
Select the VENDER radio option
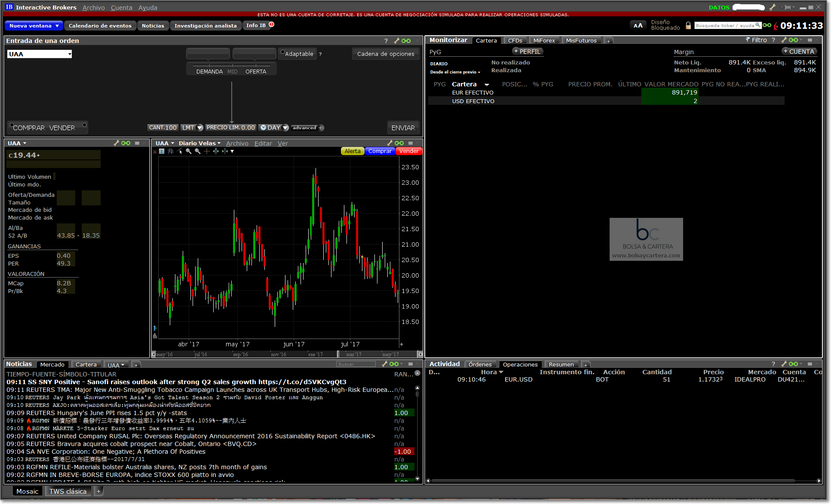click(84, 125)
